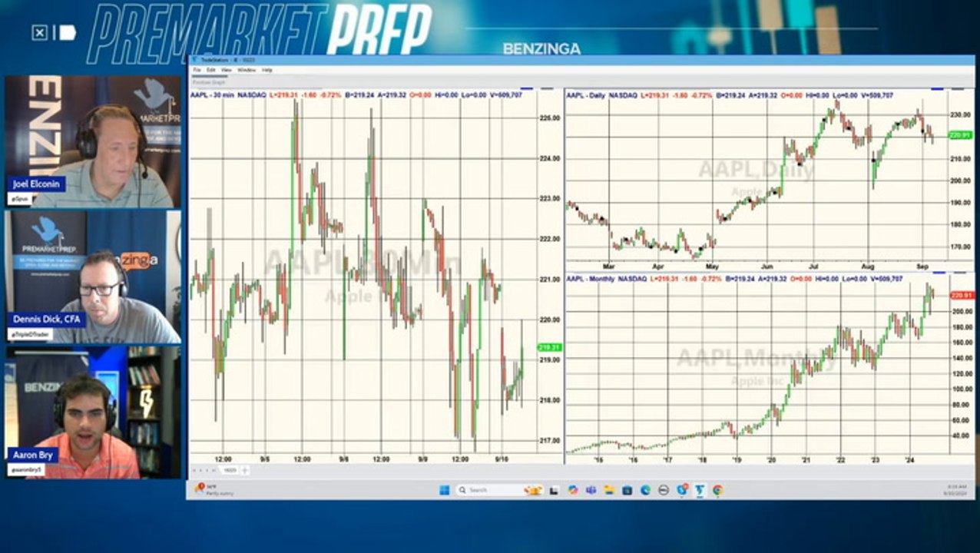Add a new workspace tab with plus

(x=245, y=469)
